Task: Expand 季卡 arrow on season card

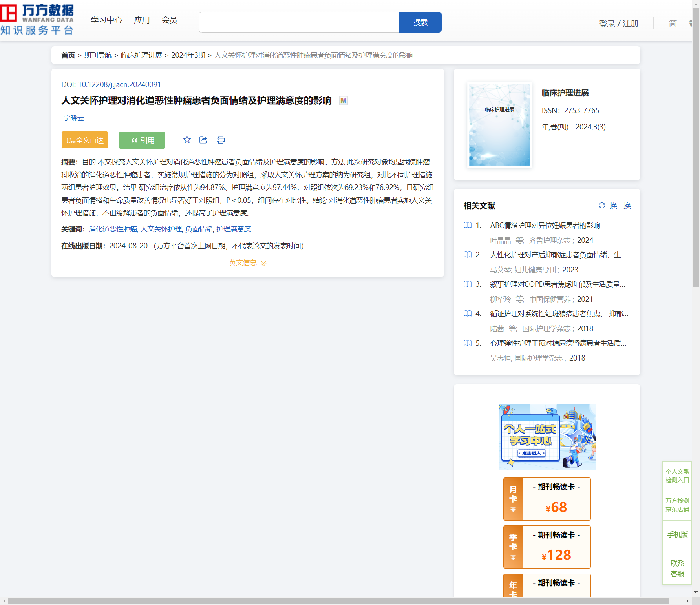Action: pyautogui.click(x=513, y=558)
